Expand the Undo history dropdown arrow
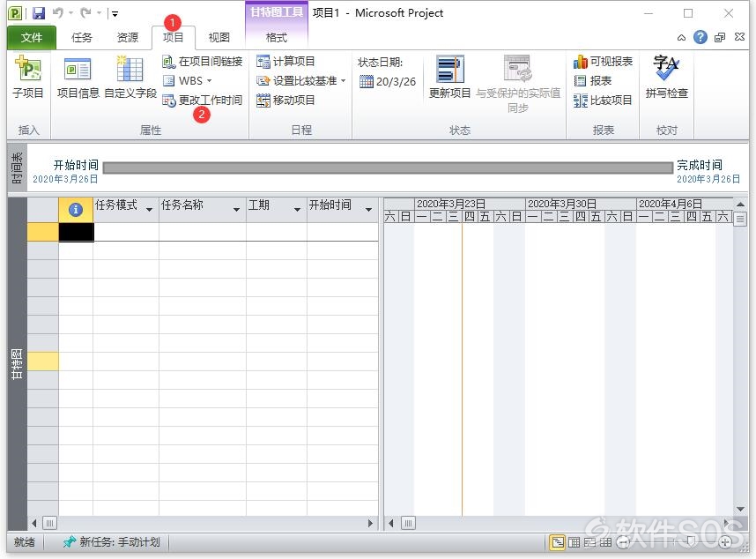756x559 pixels. coord(70,13)
